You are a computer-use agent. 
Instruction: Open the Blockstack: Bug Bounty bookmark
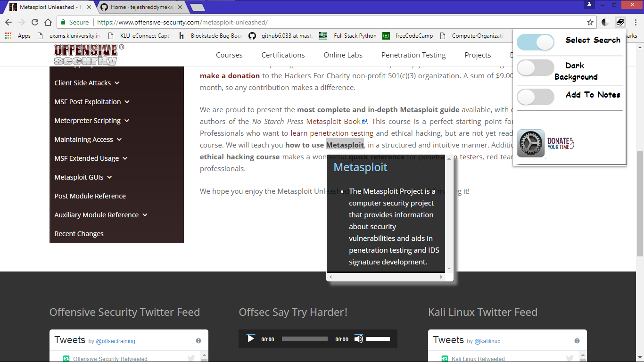pyautogui.click(x=210, y=36)
